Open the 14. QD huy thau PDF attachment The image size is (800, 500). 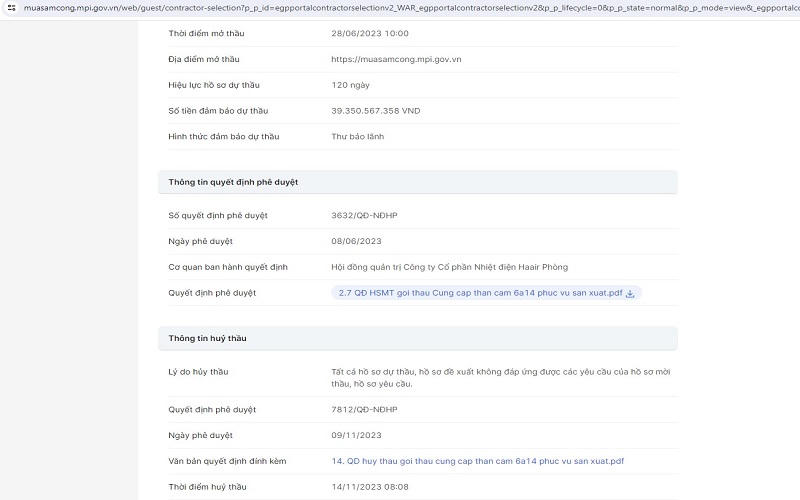478,461
